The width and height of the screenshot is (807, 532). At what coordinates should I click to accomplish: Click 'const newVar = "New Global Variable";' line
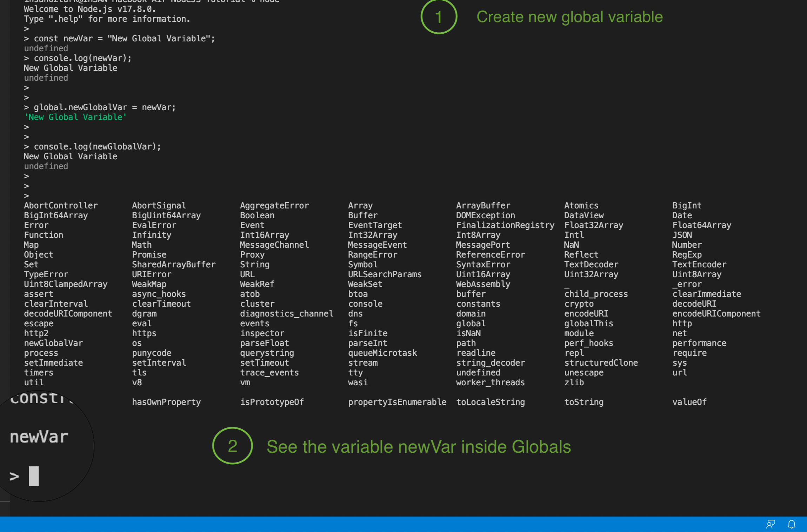tap(119, 39)
